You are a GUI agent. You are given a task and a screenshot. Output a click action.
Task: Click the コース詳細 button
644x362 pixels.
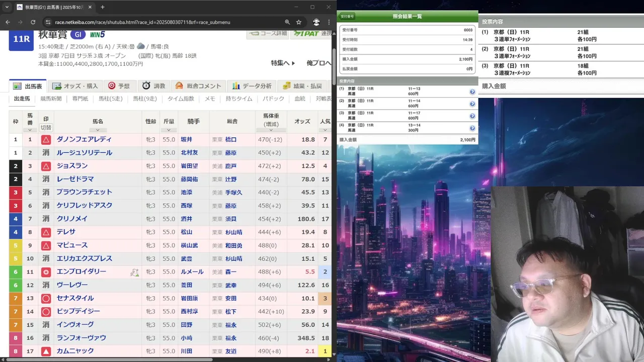click(268, 34)
